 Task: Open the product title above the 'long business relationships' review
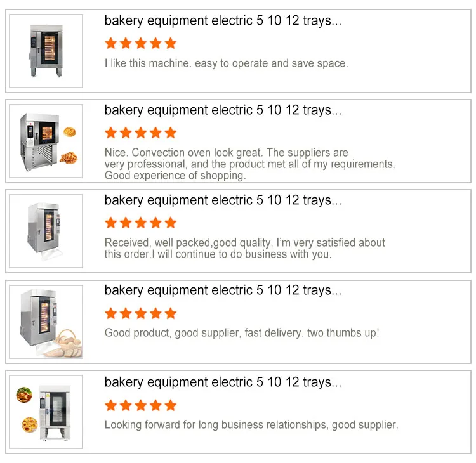tap(223, 382)
